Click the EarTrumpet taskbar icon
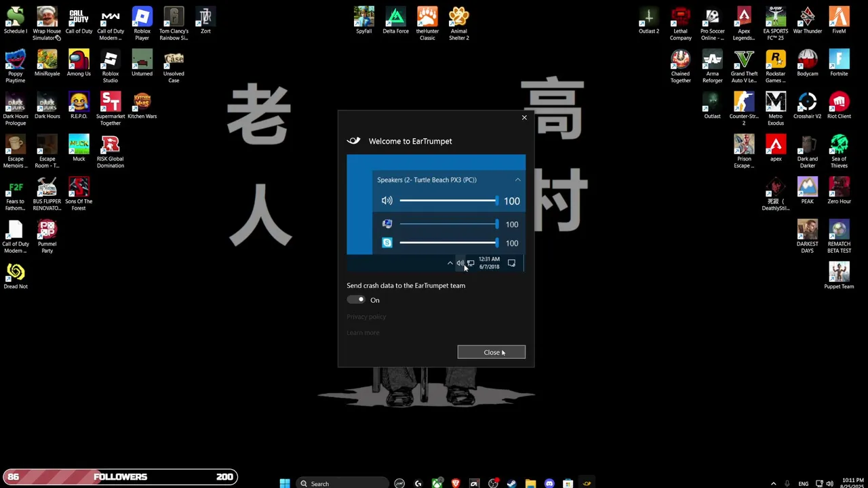 (x=587, y=483)
